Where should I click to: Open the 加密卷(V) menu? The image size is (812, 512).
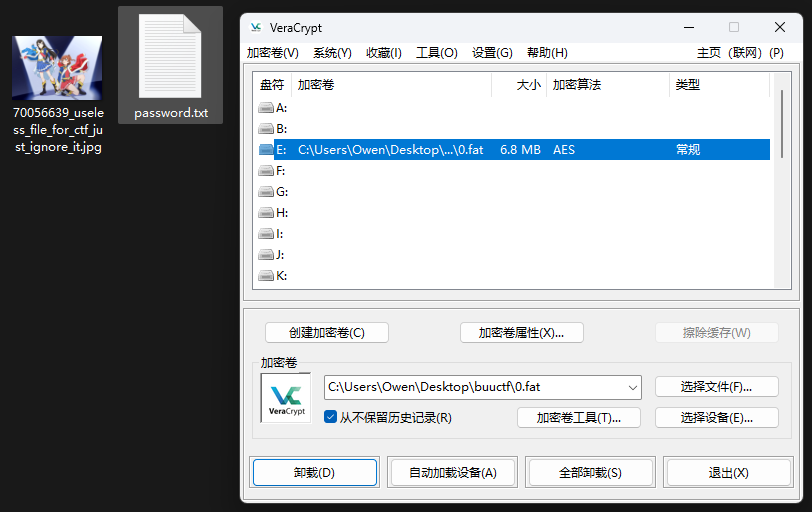[272, 53]
